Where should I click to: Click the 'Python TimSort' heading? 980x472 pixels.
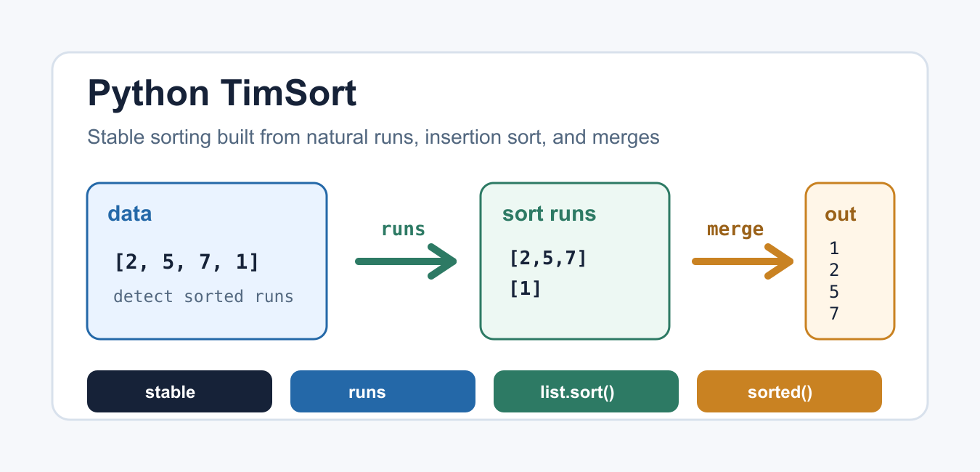click(222, 94)
